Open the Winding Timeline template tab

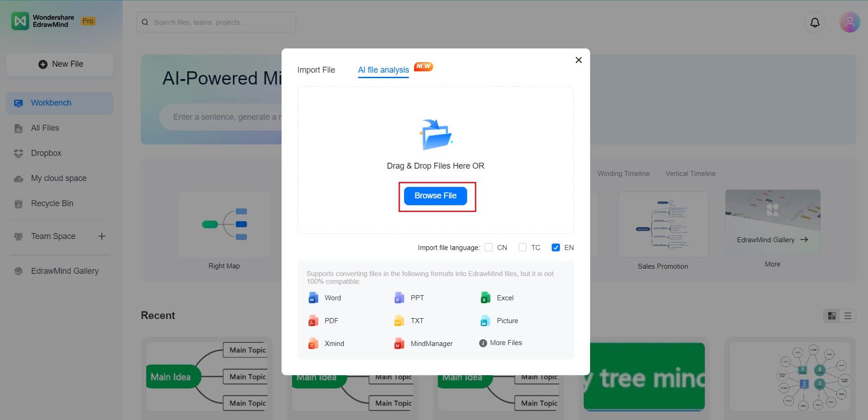pos(623,174)
